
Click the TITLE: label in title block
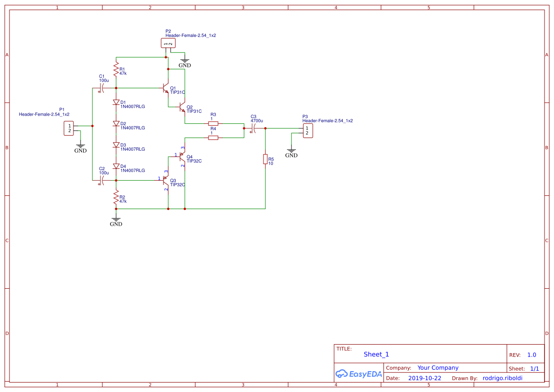click(344, 348)
